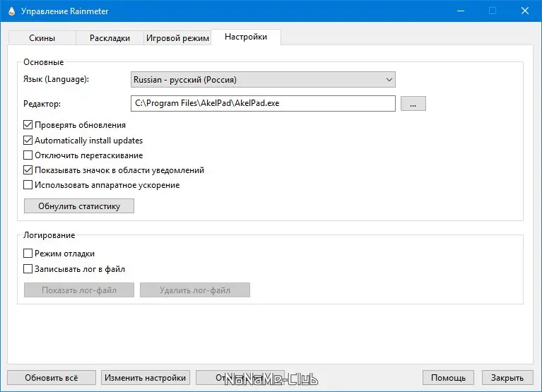
Task: Close the Rainmeter window with X
Action: point(524,11)
